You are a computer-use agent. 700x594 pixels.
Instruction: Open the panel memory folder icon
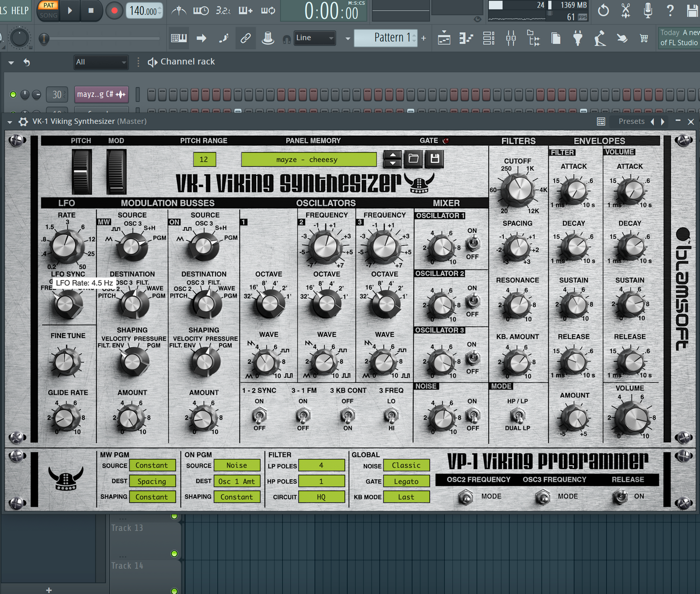[413, 159]
